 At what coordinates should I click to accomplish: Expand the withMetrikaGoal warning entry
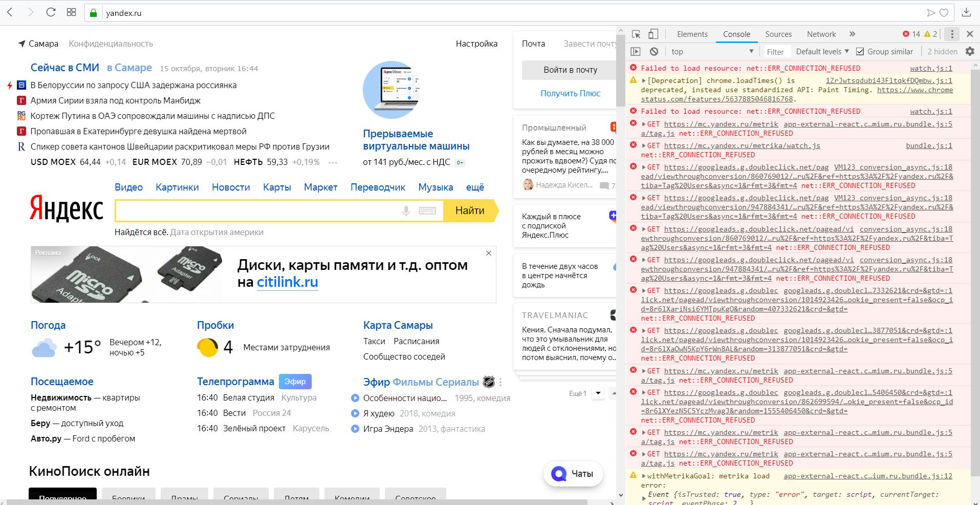(644, 476)
